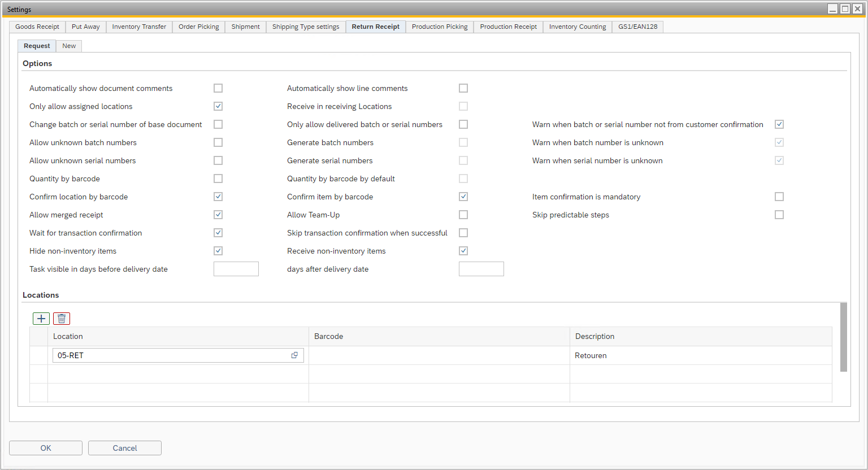Minimize the Settings window

833,8
